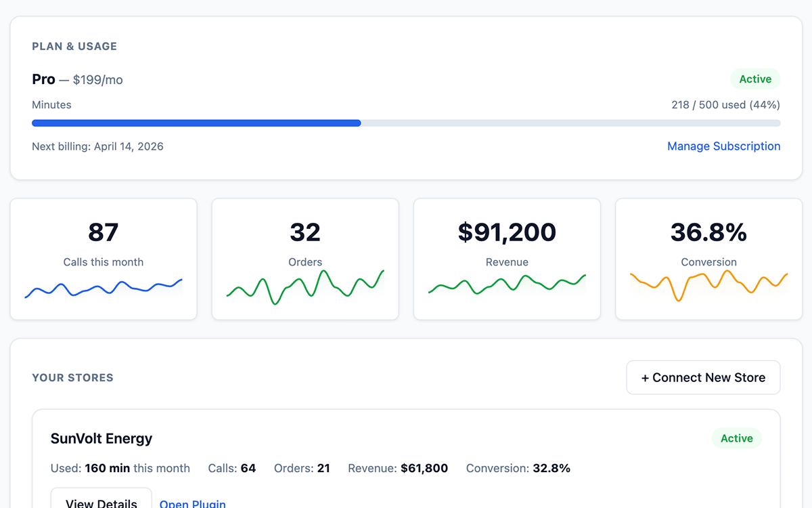Click the 36.8% Conversion stat card
The image size is (812, 508).
point(708,259)
